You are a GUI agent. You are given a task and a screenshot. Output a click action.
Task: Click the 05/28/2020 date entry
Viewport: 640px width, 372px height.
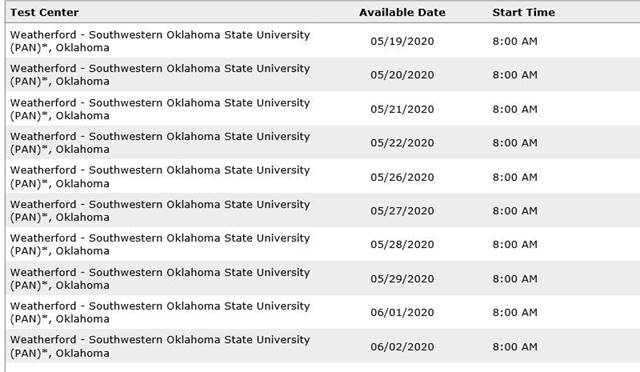tap(402, 244)
